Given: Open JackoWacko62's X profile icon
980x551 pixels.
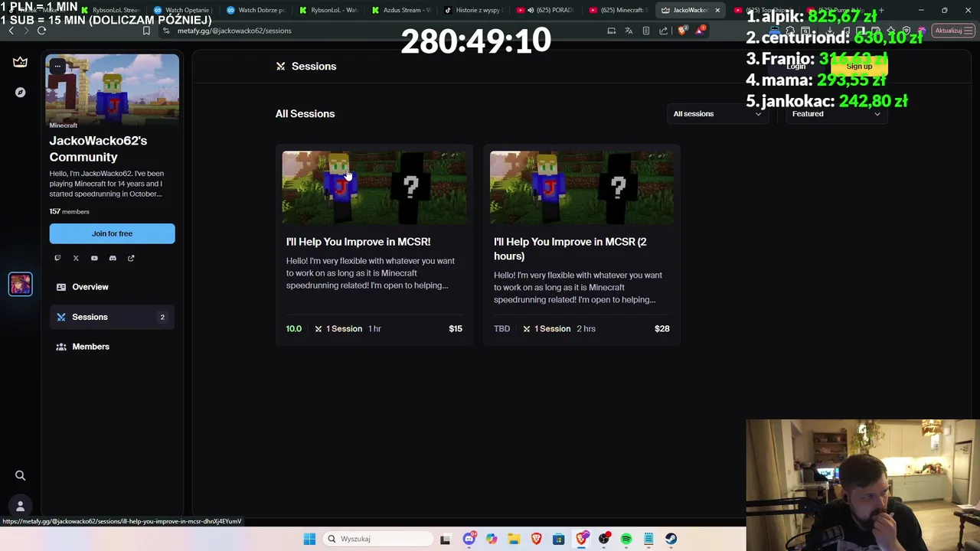Looking at the screenshot, I should pos(76,258).
